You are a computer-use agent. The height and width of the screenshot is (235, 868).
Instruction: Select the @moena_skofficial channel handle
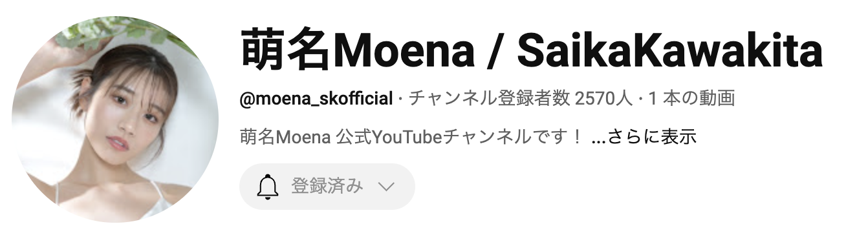click(316, 99)
